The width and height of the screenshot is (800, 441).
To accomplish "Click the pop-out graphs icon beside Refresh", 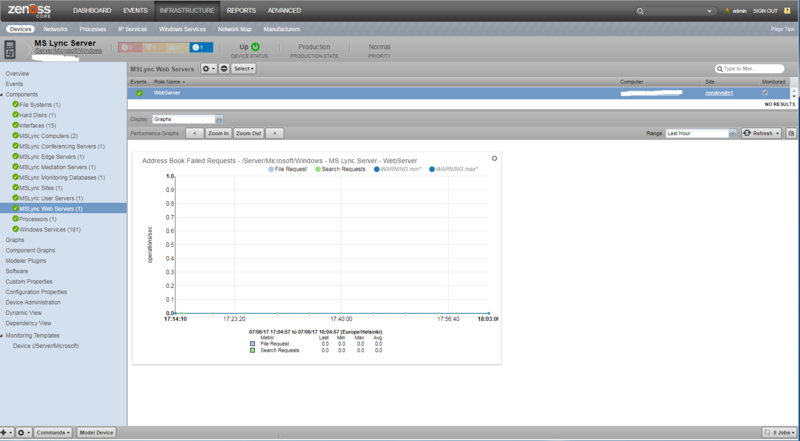I will (x=791, y=133).
